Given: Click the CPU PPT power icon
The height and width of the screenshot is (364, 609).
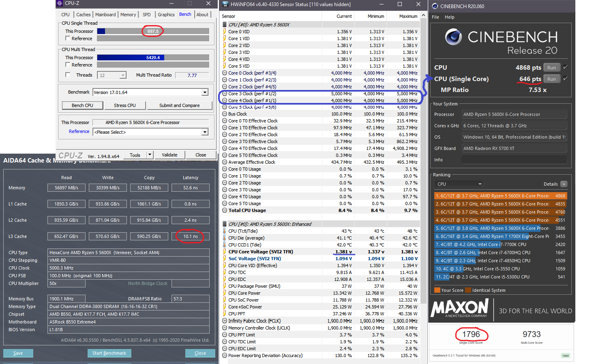Looking at the screenshot, I should point(225,314).
